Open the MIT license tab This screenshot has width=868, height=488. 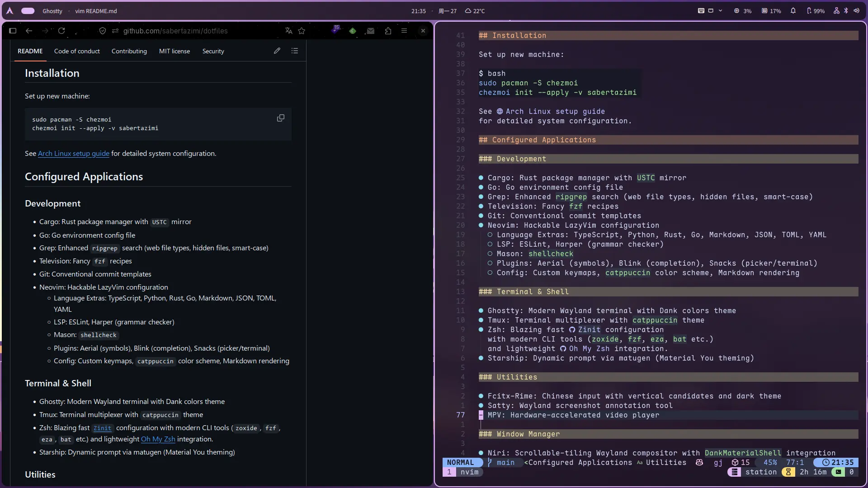pyautogui.click(x=175, y=51)
